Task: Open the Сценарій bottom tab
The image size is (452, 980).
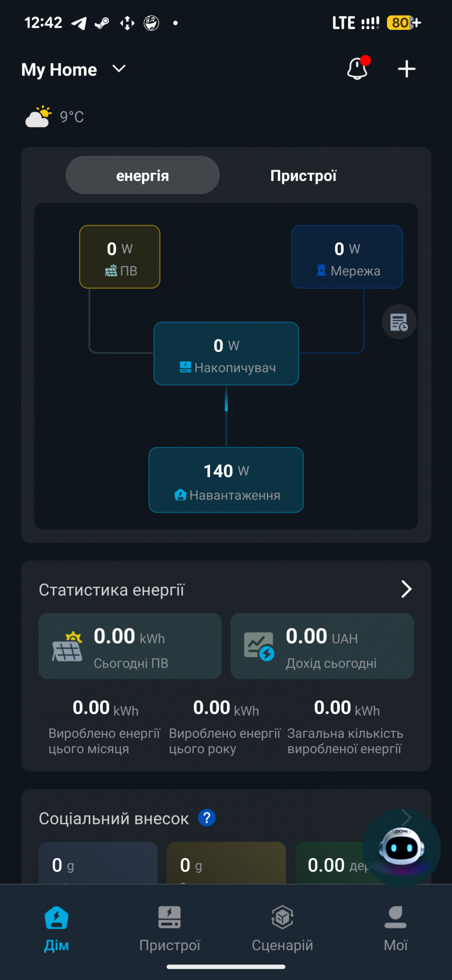Action: pyautogui.click(x=282, y=927)
